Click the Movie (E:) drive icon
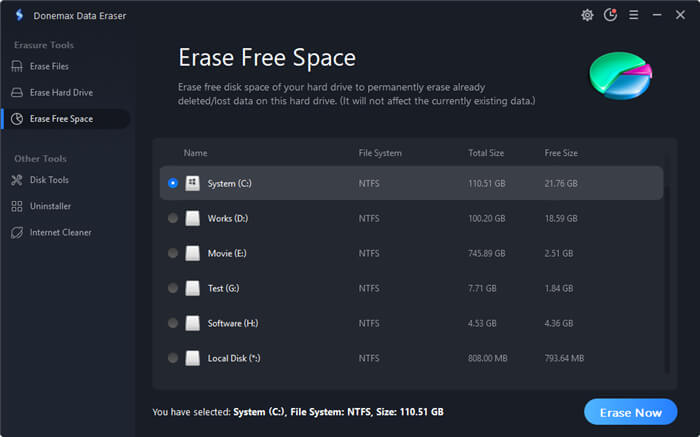This screenshot has width=700, height=437. point(193,253)
